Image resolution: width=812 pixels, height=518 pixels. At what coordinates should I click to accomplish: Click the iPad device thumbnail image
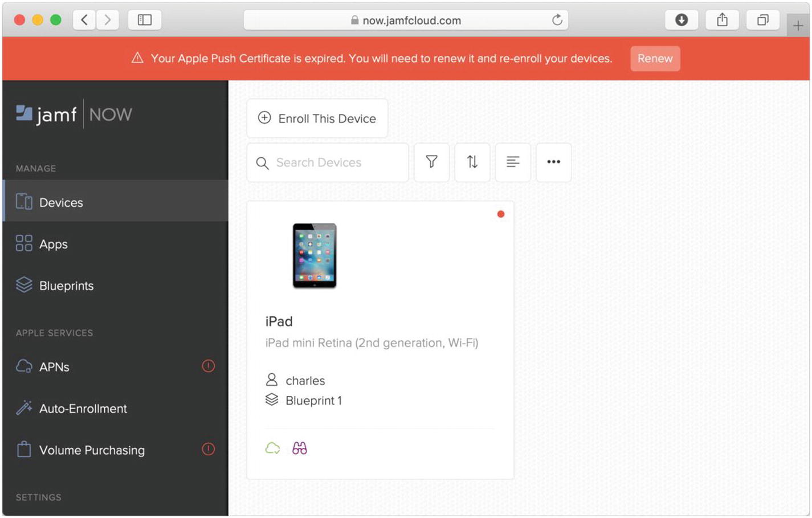(315, 256)
